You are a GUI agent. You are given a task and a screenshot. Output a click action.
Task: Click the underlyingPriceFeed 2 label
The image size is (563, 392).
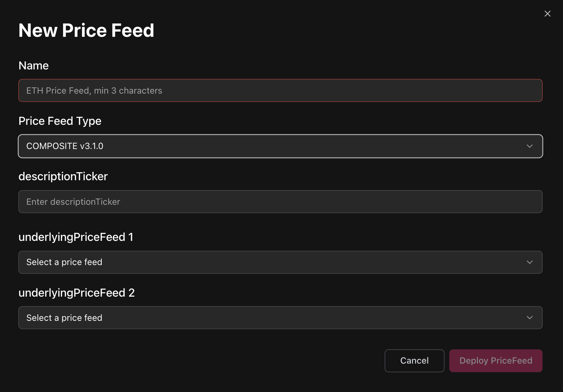coord(76,293)
